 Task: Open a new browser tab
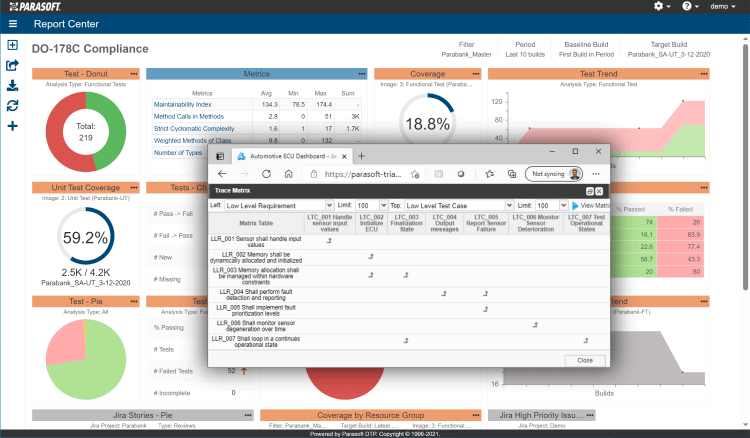[x=362, y=156]
